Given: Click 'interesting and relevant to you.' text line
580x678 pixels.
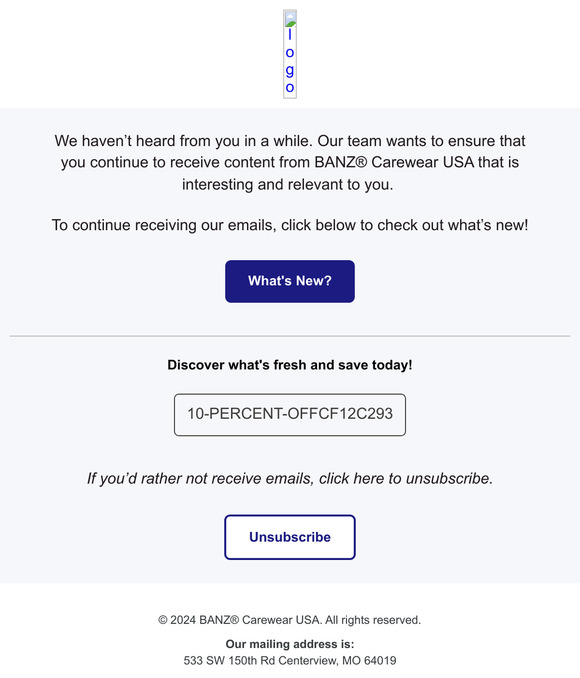Looking at the screenshot, I should 288,185.
